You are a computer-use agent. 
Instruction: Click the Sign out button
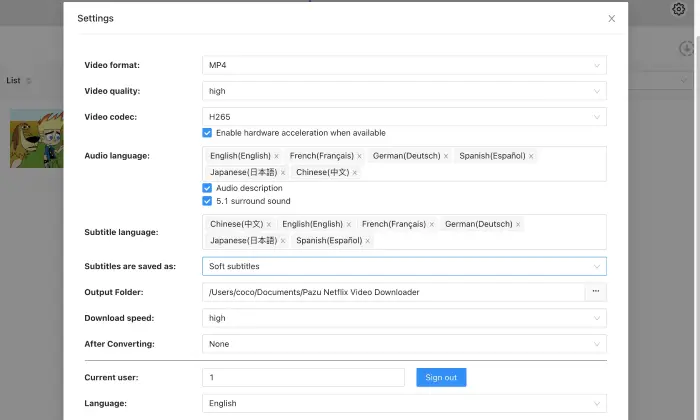click(441, 378)
